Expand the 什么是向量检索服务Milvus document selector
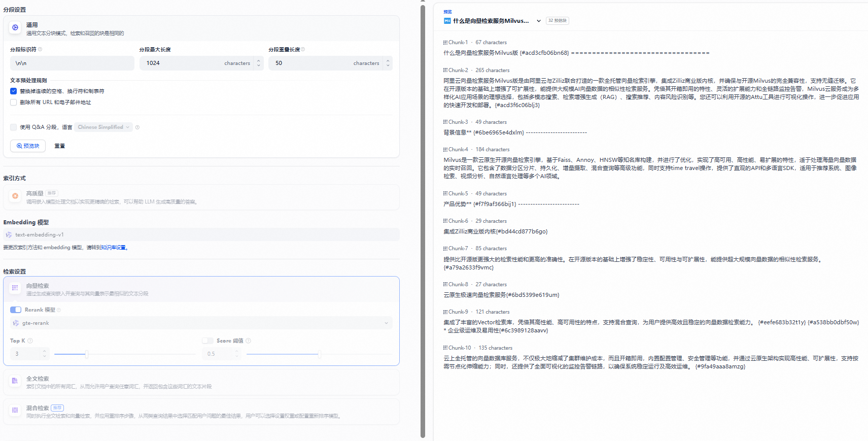 pos(538,21)
